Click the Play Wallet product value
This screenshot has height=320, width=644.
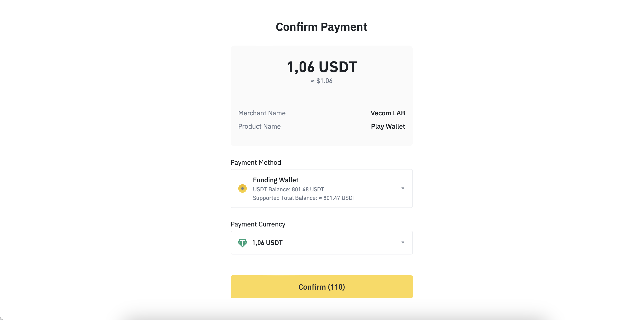(x=388, y=126)
